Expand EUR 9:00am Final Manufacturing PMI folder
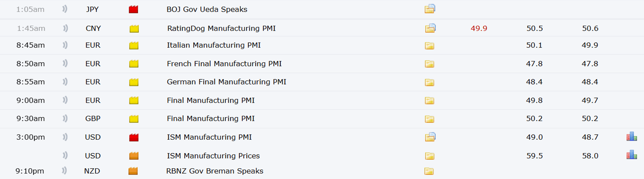The image size is (644, 179). click(x=429, y=100)
